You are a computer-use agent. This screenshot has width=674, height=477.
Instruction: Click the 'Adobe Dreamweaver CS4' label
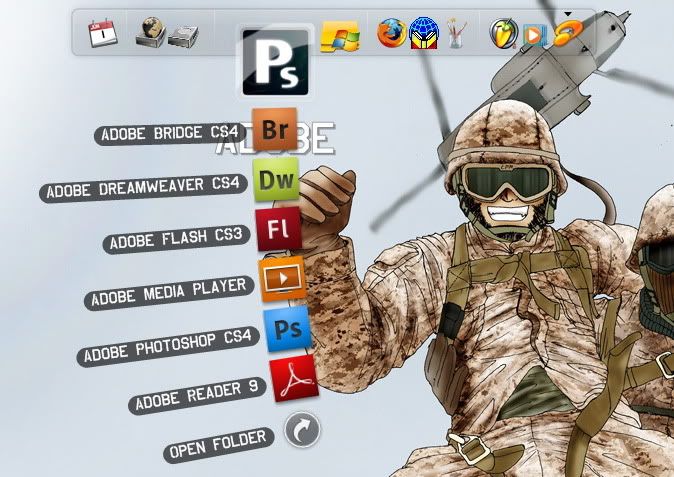click(143, 187)
